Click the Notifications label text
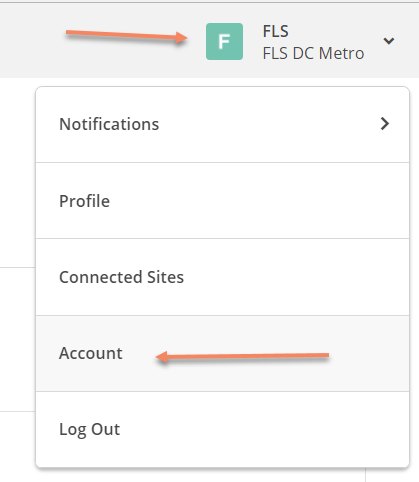 109,124
